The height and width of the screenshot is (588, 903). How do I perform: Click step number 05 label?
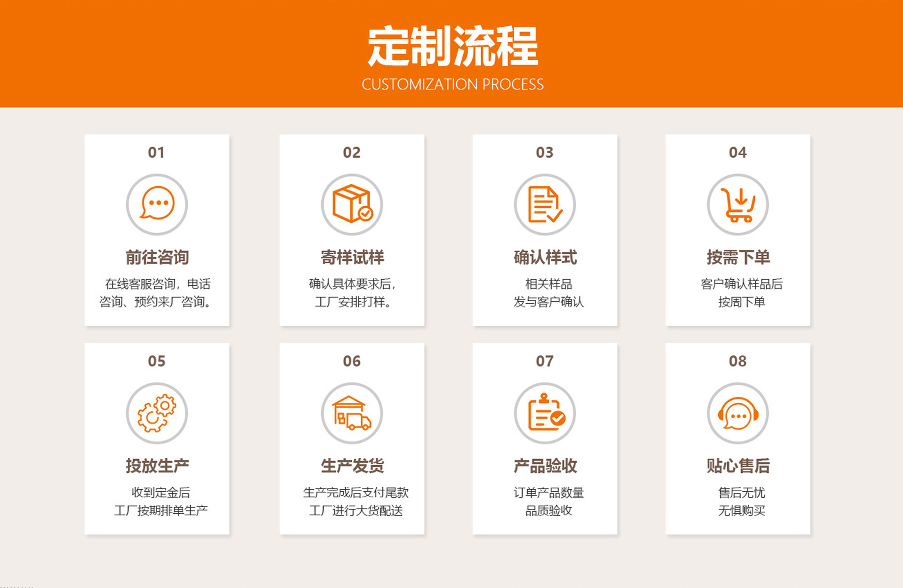tap(157, 361)
